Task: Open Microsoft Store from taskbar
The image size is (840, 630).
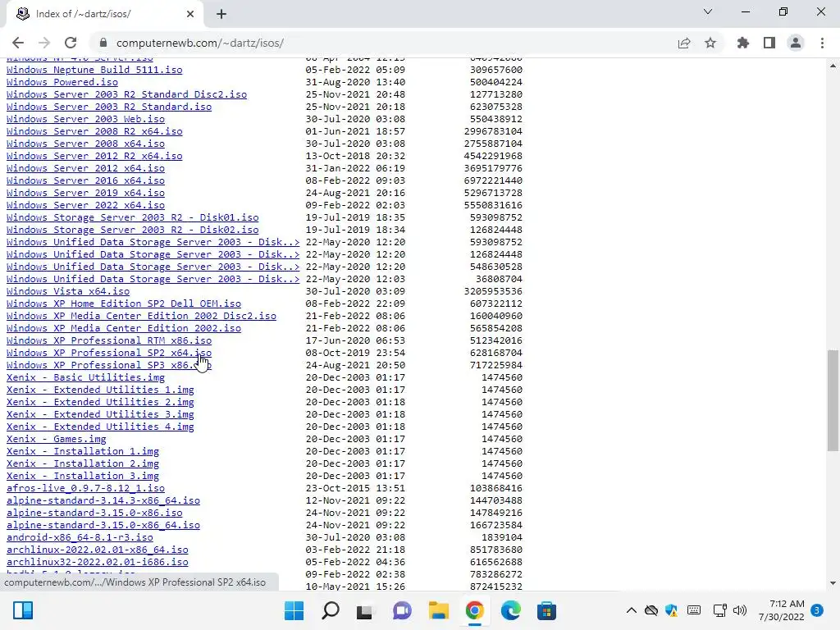Action: 546,610
